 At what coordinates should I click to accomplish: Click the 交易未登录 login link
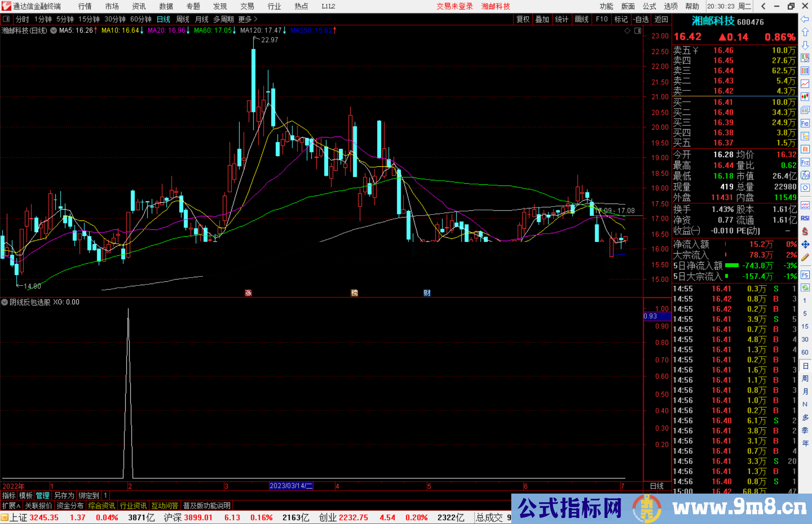click(x=454, y=6)
